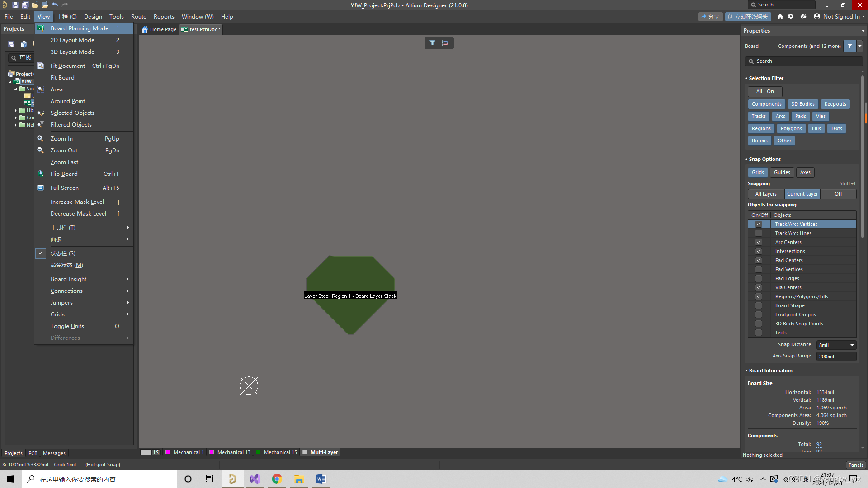Uncheck the Arc Centers snapping checkbox
This screenshot has height=488, width=868.
(759, 243)
